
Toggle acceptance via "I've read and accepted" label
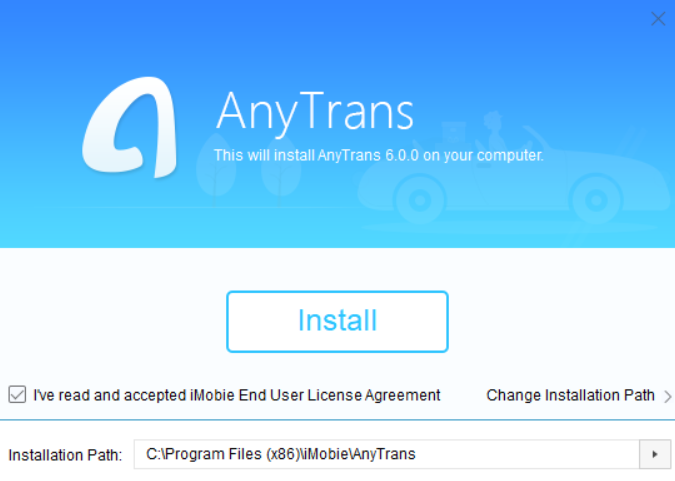pos(110,395)
